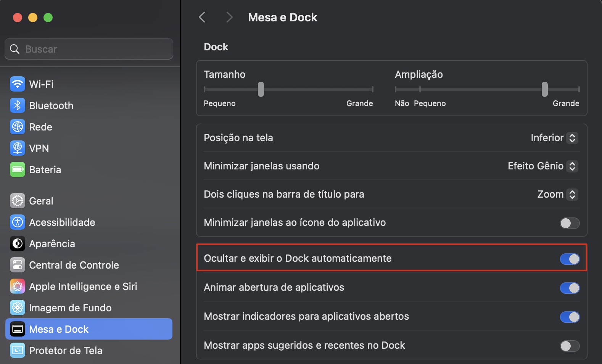This screenshot has height=364, width=602.
Task: Click the Protetor de Tela icon
Action: tap(18, 350)
